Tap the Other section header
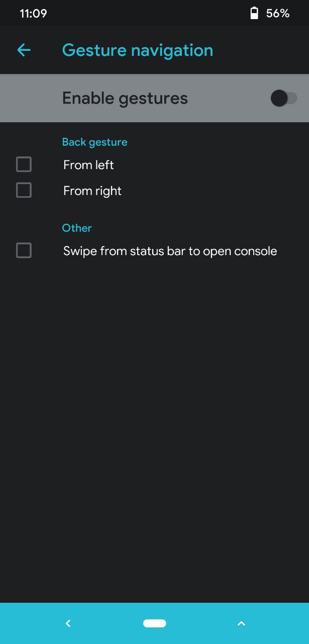309x644 pixels. click(77, 228)
